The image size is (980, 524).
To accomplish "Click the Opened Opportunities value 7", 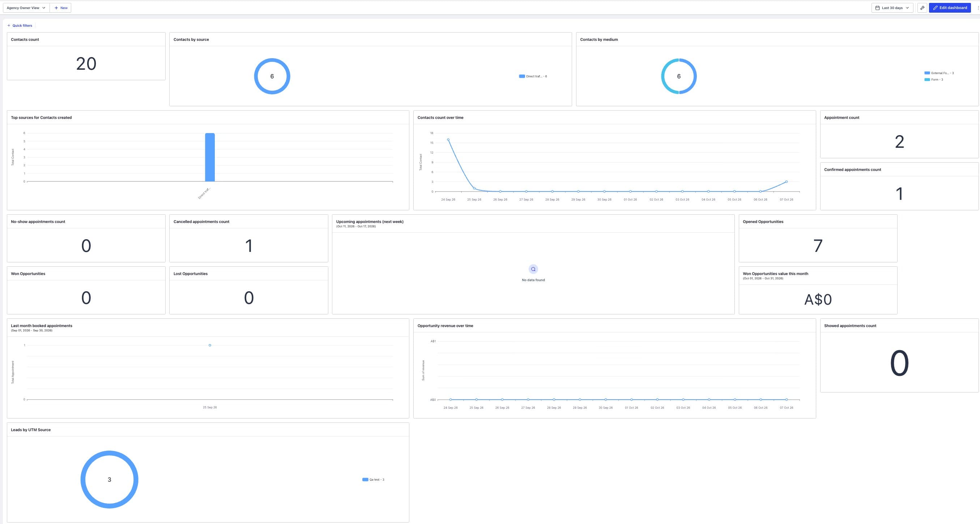I will (x=818, y=246).
